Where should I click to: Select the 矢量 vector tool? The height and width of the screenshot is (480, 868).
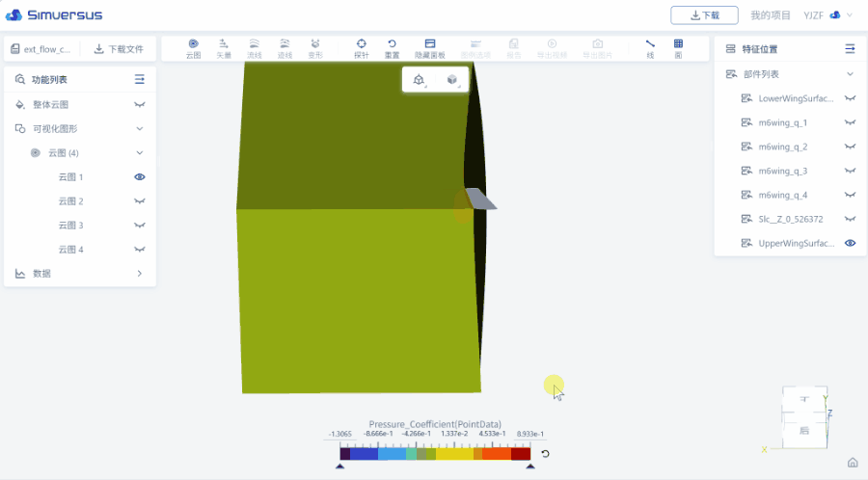click(x=223, y=48)
